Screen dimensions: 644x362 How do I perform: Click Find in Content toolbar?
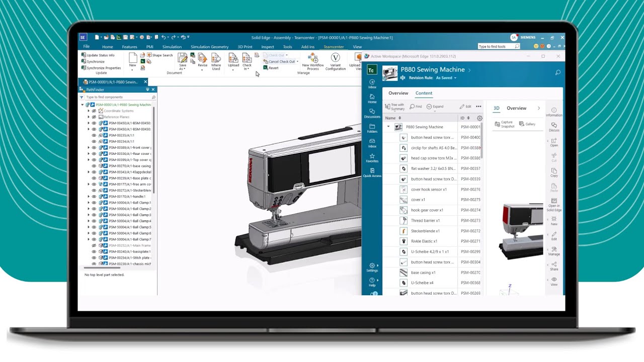coord(416,107)
